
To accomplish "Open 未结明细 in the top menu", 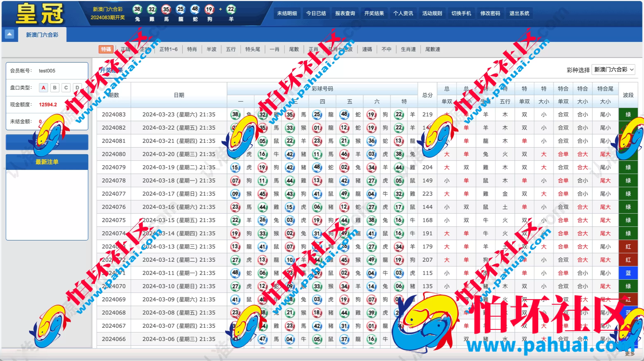I will 287,13.
